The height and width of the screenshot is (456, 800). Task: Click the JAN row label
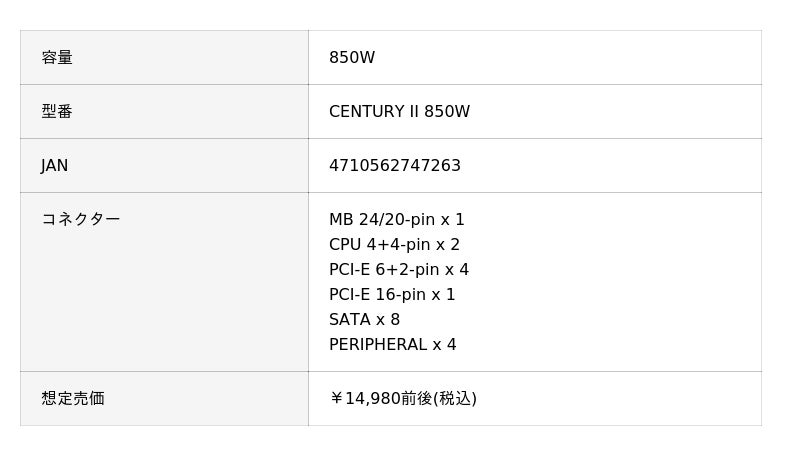(x=55, y=166)
